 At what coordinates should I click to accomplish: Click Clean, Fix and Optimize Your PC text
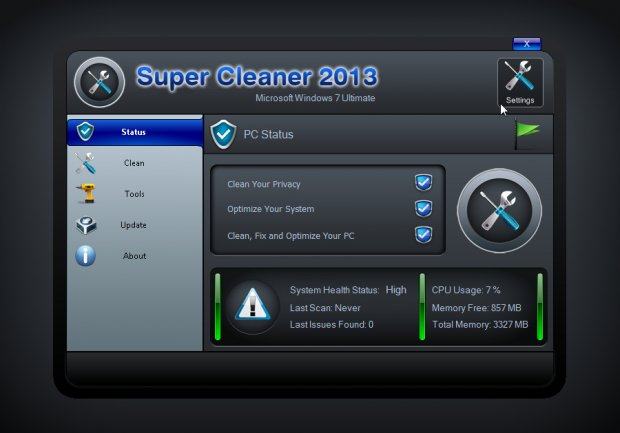pyautogui.click(x=291, y=236)
